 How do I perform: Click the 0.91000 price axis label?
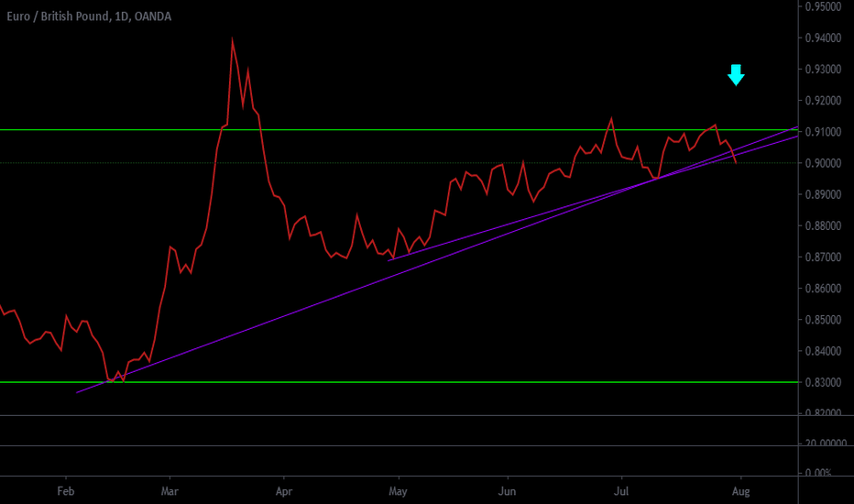pyautogui.click(x=823, y=132)
